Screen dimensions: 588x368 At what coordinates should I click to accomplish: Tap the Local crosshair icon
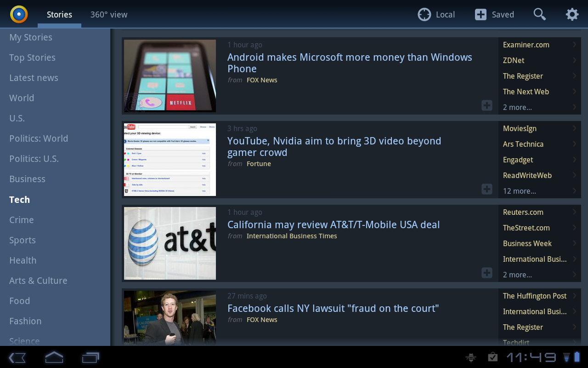[x=424, y=15]
